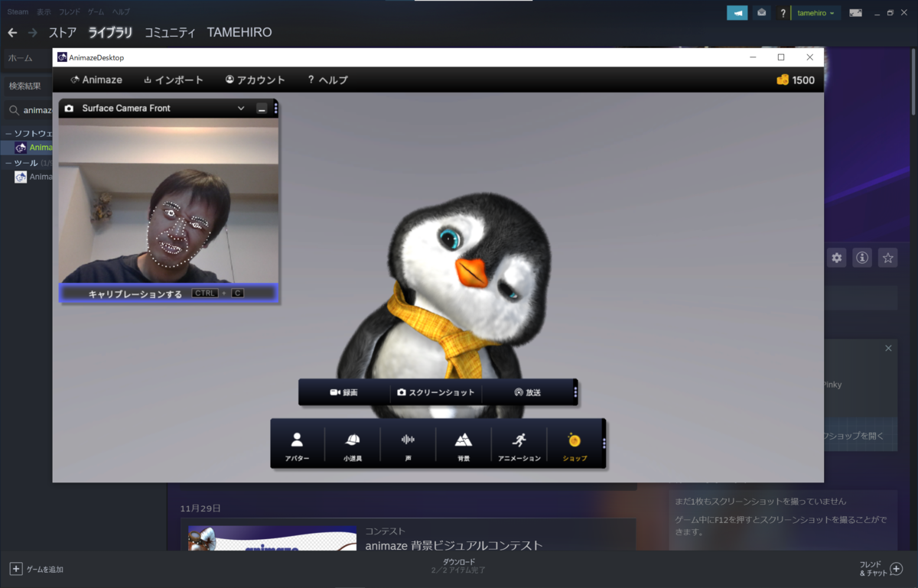Open the アバター avatar panel
Screen dimensions: 918x588
[297, 447]
